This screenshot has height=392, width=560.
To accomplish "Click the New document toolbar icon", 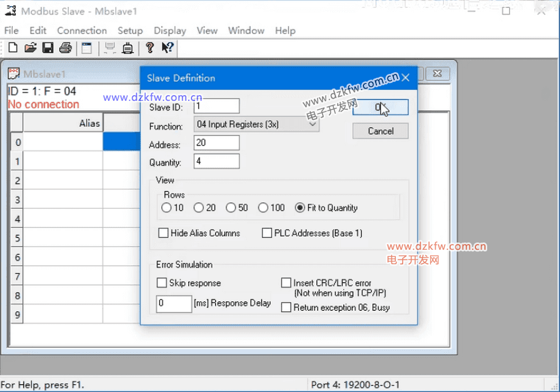I will tap(12, 48).
